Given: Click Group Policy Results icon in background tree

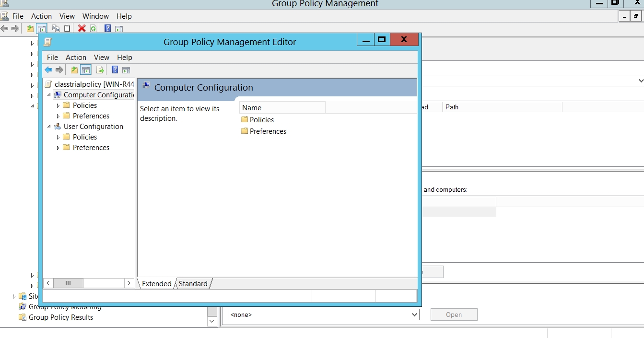Looking at the screenshot, I should pyautogui.click(x=22, y=317).
